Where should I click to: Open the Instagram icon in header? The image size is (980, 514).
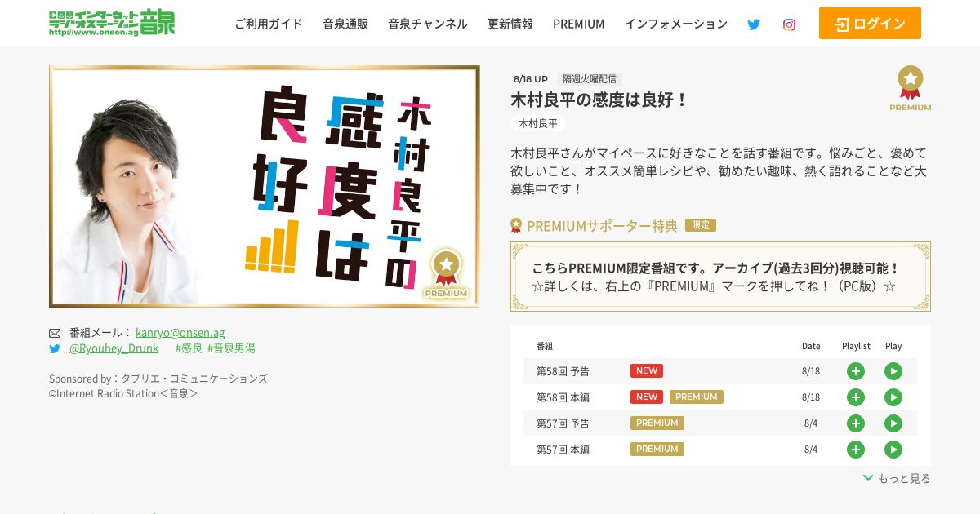click(789, 24)
